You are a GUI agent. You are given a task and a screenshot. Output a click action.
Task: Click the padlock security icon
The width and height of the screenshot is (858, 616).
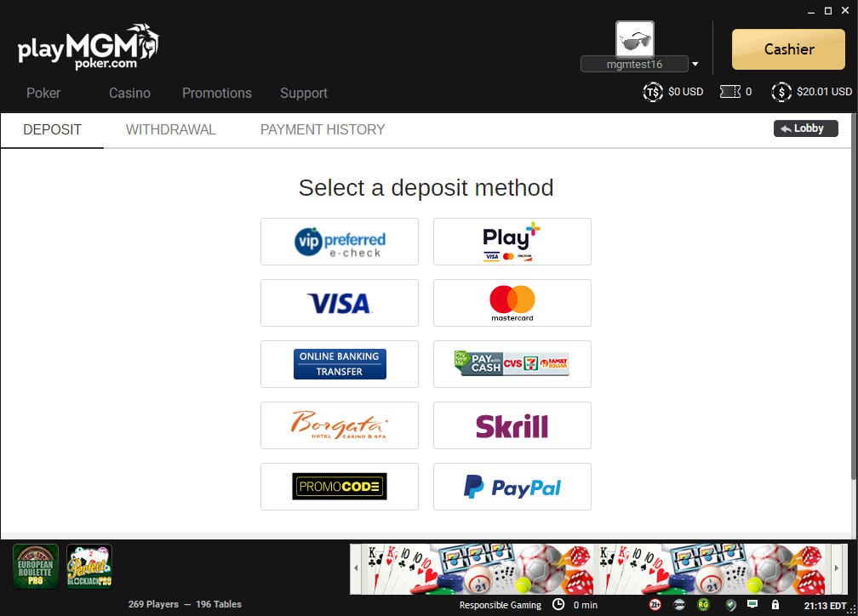[x=775, y=604]
